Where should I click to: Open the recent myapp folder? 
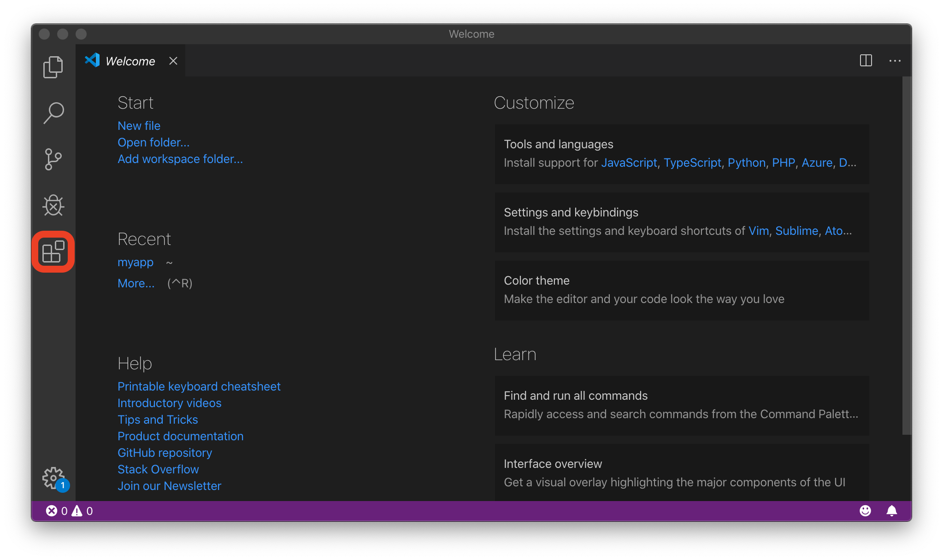click(135, 262)
